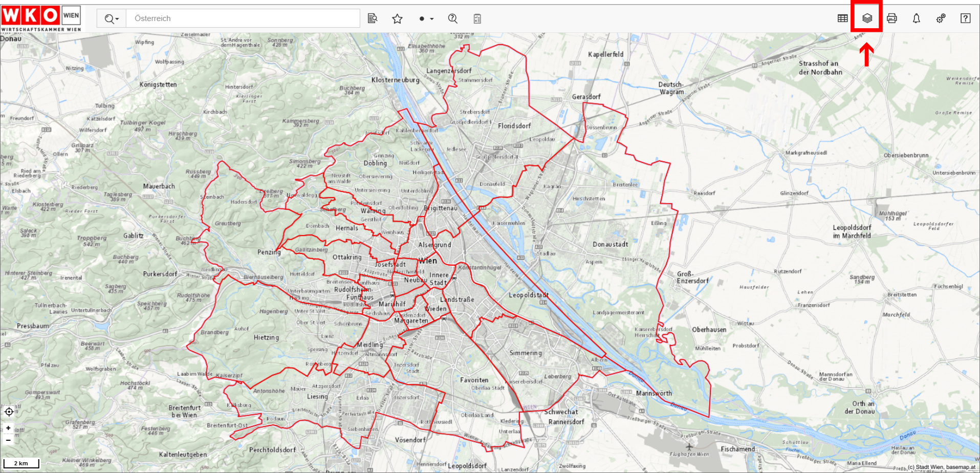Open the layers panel icon
Screen dimensions: 980x473
867,18
